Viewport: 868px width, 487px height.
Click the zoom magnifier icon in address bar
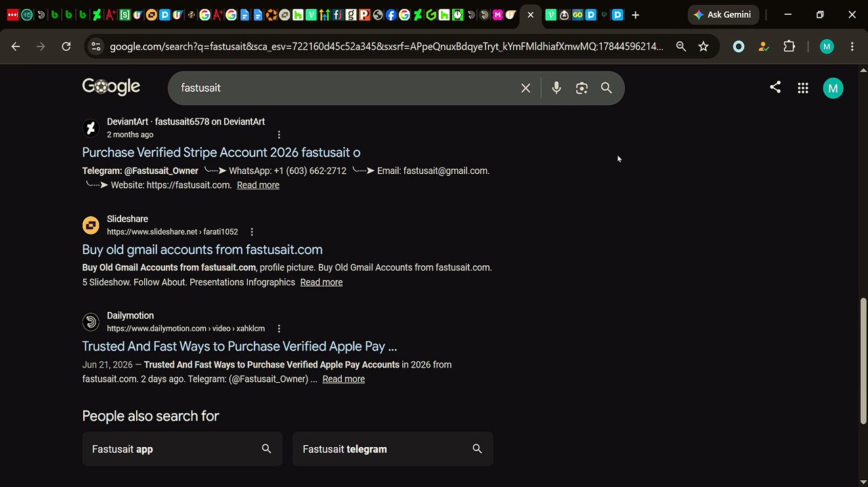point(680,47)
